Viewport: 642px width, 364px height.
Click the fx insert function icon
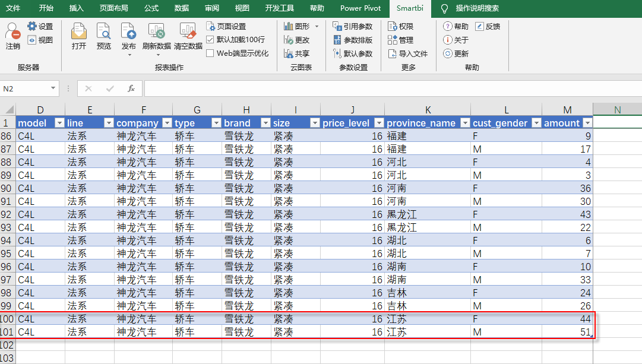tap(131, 88)
